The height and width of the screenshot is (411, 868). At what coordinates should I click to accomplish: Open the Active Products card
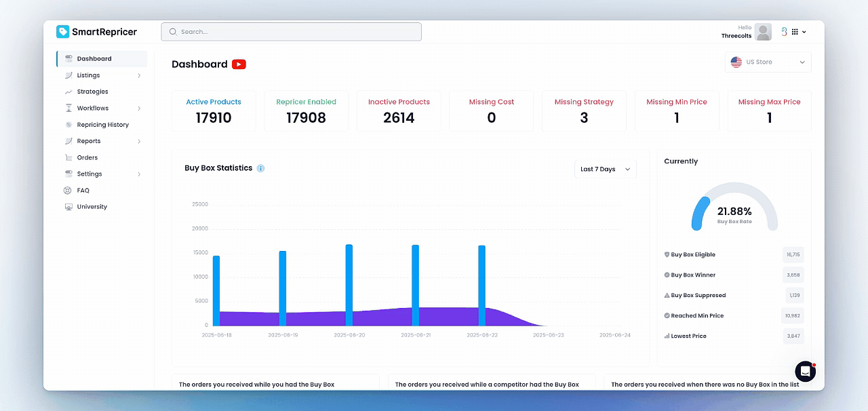(x=214, y=111)
